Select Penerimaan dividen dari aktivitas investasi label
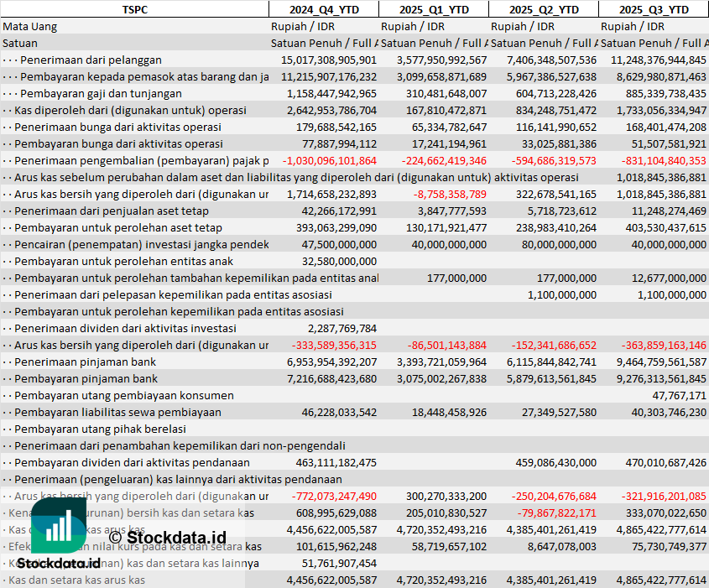Viewport: 709px width, 588px height. 125,329
